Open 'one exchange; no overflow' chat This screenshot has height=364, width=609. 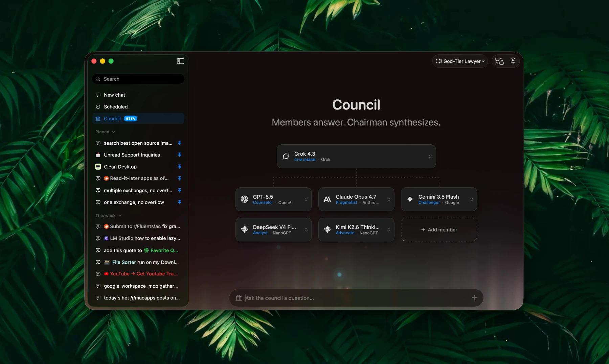pos(138,202)
